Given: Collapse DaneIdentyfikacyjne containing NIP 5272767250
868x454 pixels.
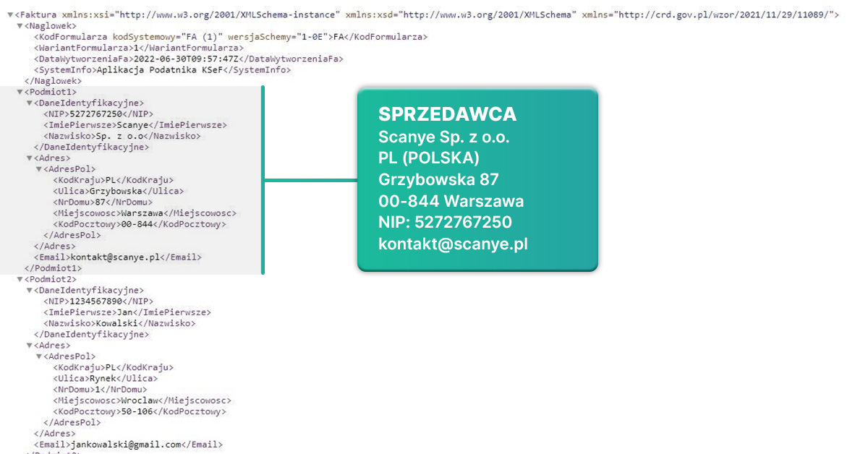Looking at the screenshot, I should point(29,103).
